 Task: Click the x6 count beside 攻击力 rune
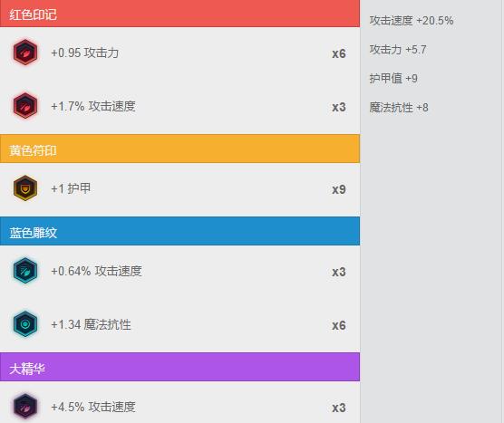339,53
